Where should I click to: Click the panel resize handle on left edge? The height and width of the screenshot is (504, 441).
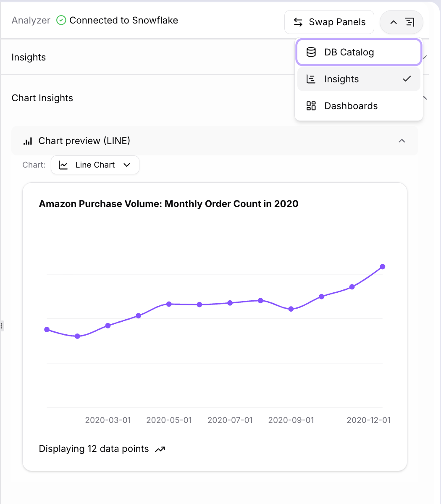tap(2, 325)
